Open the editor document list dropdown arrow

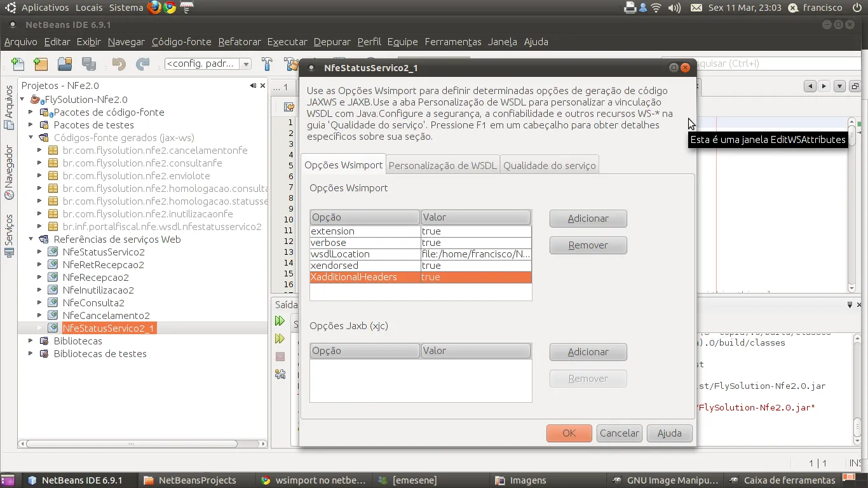839,86
